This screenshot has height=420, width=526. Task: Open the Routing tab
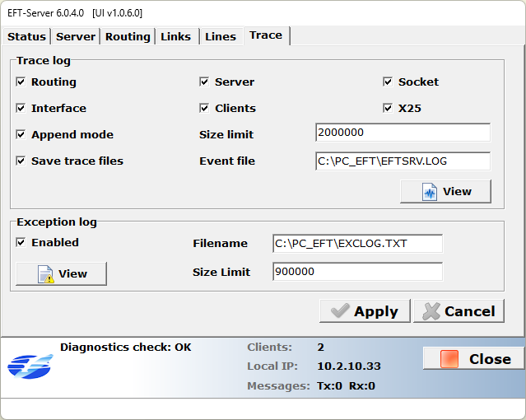click(128, 36)
